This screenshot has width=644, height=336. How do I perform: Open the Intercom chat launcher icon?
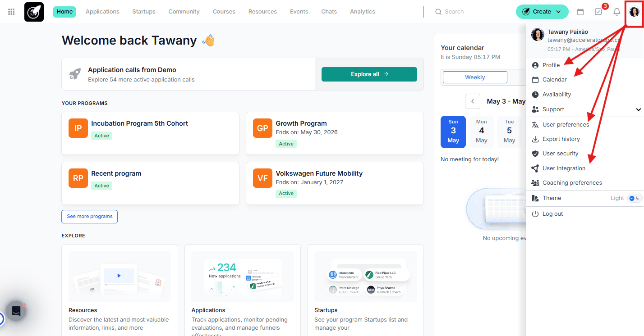[16, 311]
